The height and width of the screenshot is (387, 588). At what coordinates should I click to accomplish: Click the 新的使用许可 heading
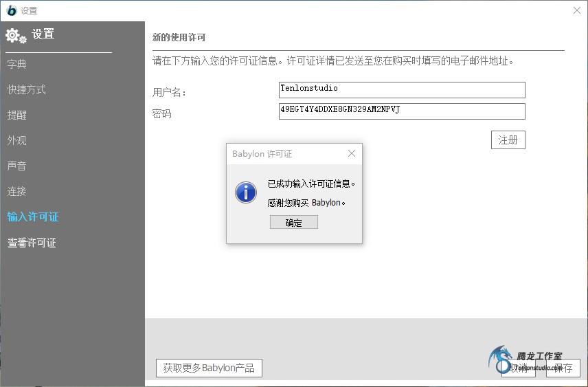click(x=179, y=38)
